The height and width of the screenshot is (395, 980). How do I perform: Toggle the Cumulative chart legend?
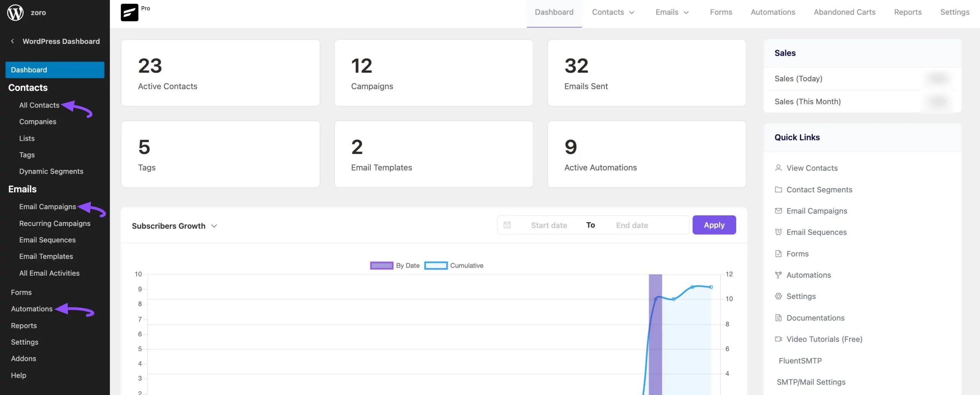click(x=454, y=265)
